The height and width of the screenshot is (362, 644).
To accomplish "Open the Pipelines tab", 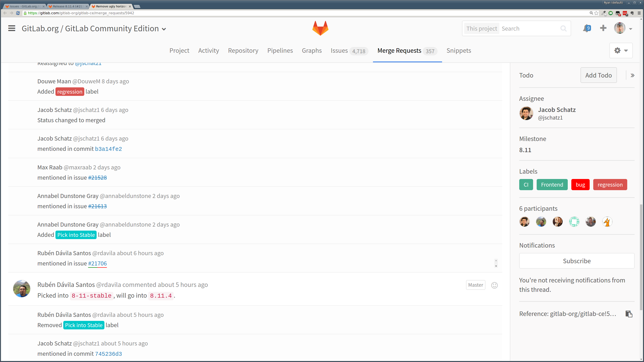I will click(x=280, y=51).
